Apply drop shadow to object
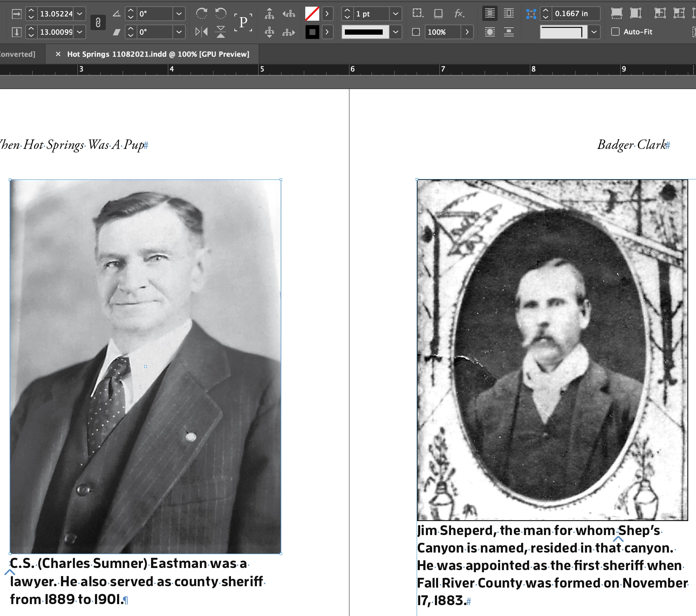 pos(438,14)
